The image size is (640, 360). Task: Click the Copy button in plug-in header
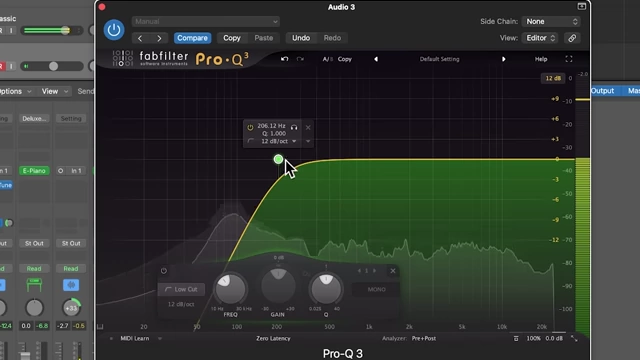point(231,38)
